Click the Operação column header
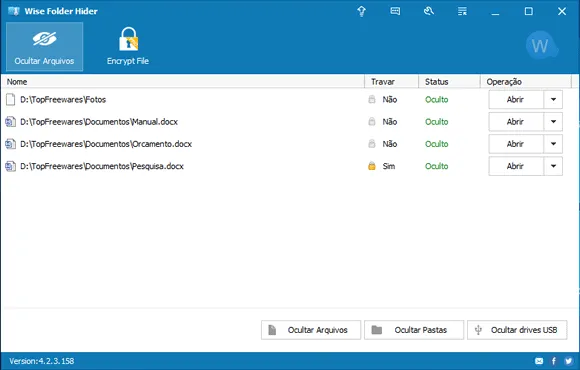Screen dimensions: 580x370 coord(526,82)
